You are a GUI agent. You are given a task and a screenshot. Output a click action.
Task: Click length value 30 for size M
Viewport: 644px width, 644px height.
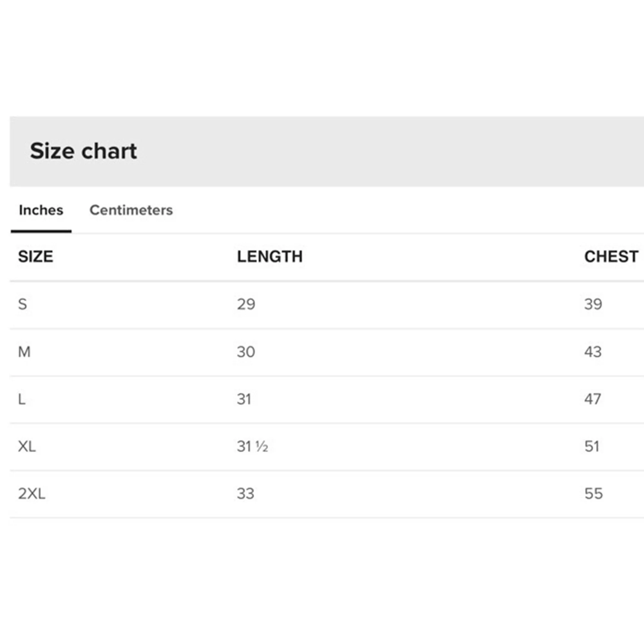[x=246, y=352]
